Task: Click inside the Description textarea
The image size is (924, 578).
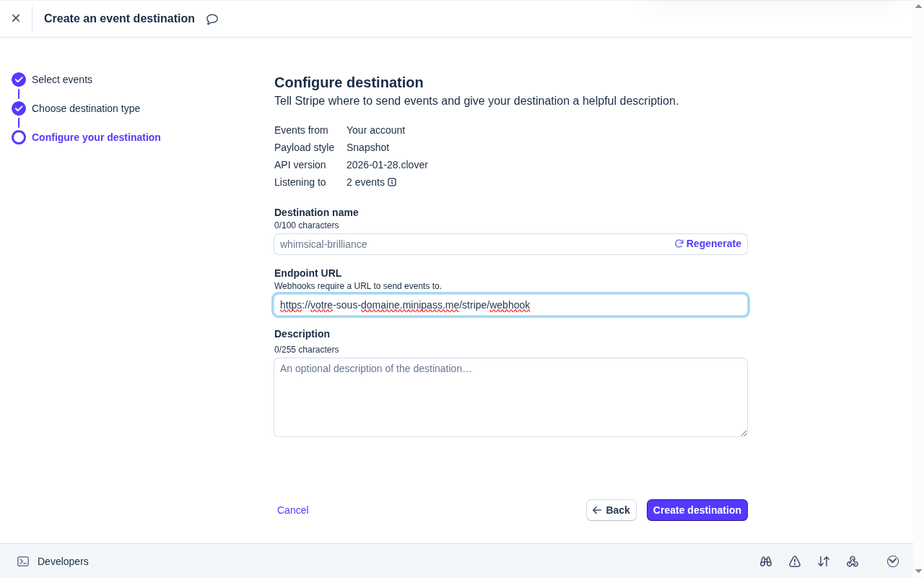Action: [x=510, y=397]
